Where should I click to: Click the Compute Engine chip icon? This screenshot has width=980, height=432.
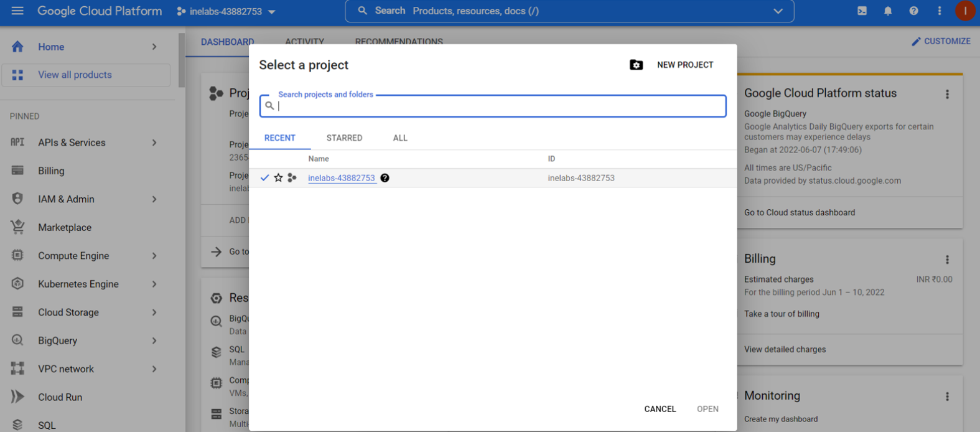pyautogui.click(x=17, y=255)
